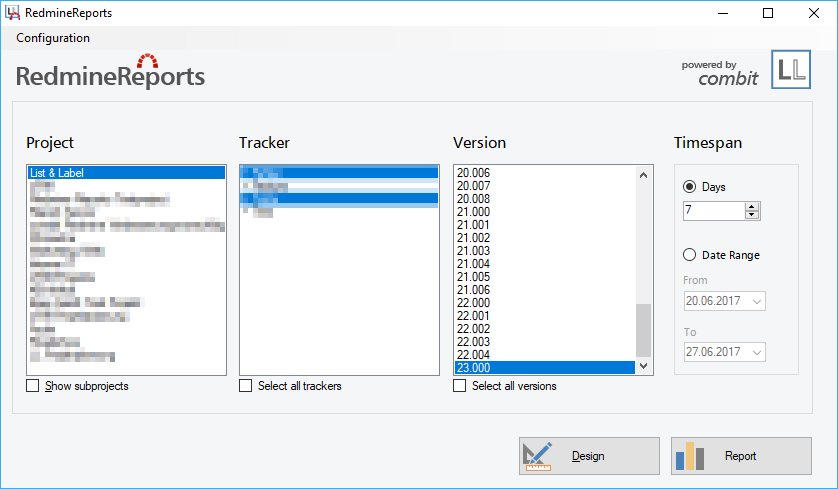This screenshot has width=838, height=489.
Task: Select version 22.001
Action: point(545,315)
